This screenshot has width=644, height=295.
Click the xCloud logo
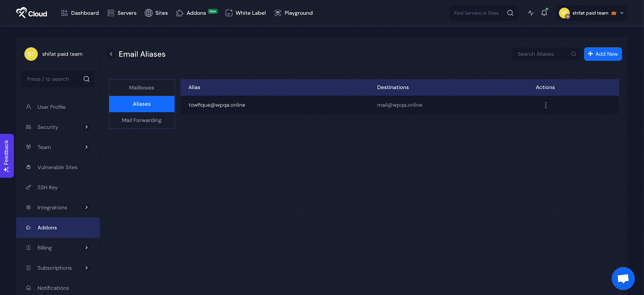[x=31, y=13]
